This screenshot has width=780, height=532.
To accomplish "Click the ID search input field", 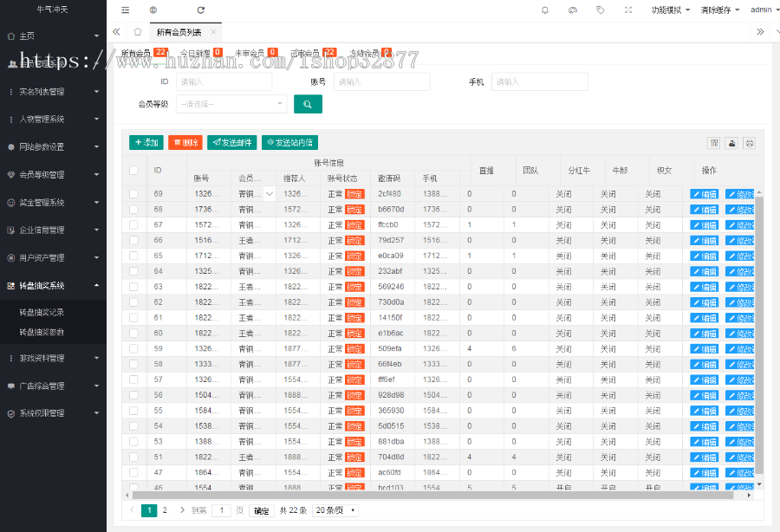I will (x=224, y=81).
